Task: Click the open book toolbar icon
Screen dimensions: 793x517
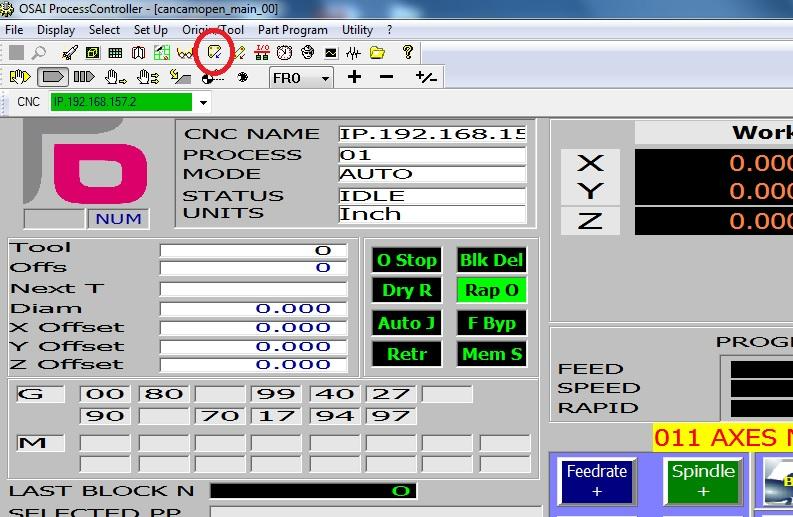Action: [x=138, y=53]
